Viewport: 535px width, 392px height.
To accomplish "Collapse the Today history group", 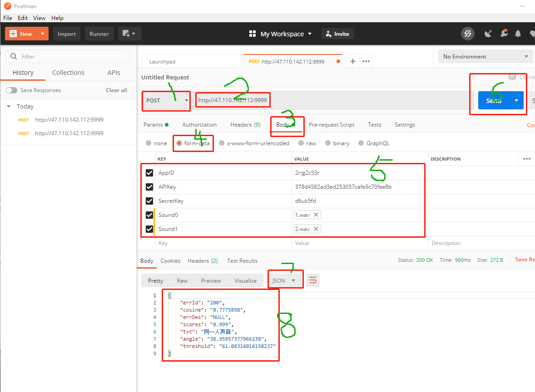I will click(x=9, y=106).
